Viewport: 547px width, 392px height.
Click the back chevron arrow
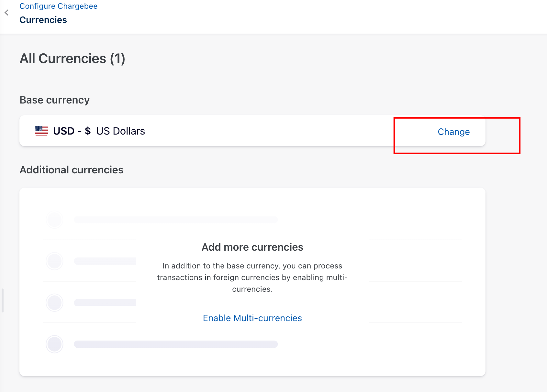[x=6, y=13]
